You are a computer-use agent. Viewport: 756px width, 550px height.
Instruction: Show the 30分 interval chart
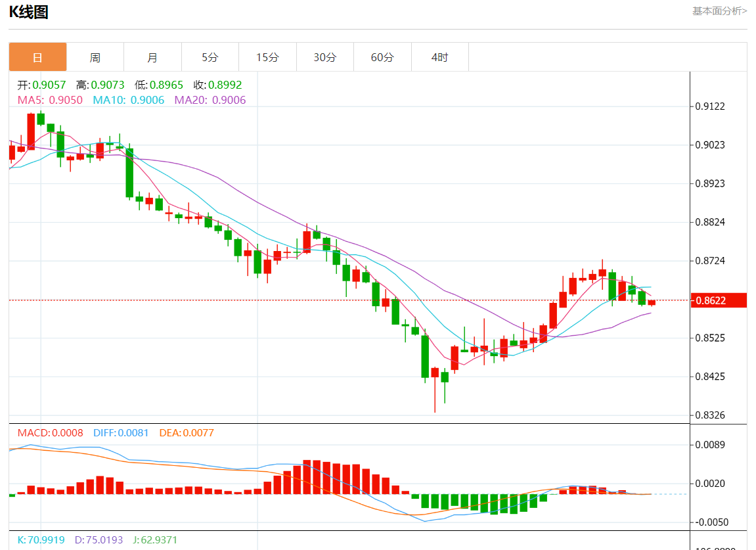pyautogui.click(x=324, y=57)
